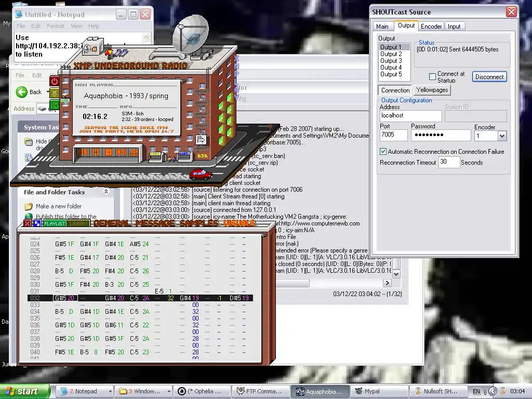The image size is (532, 399).
Task: Collapse File and Folder Tasks panel
Action: click(x=106, y=192)
